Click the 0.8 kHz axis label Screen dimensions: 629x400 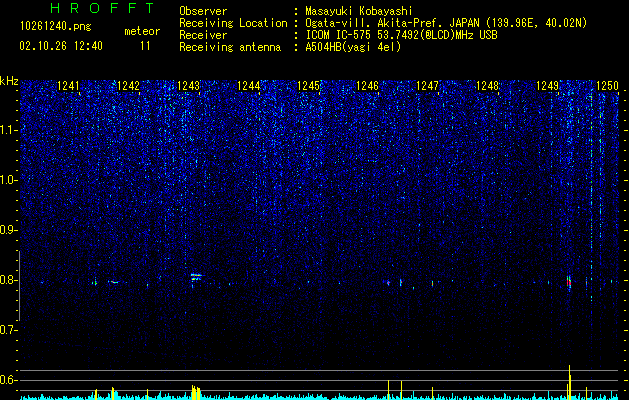(x=9, y=280)
